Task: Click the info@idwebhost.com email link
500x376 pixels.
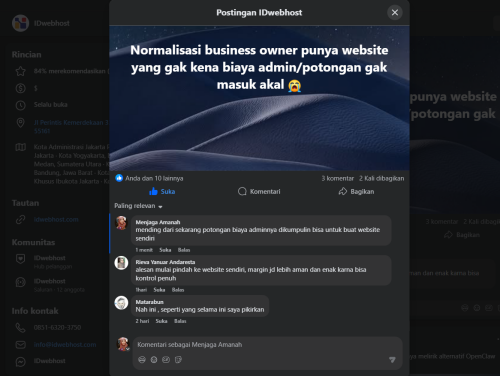Action: coord(65,345)
